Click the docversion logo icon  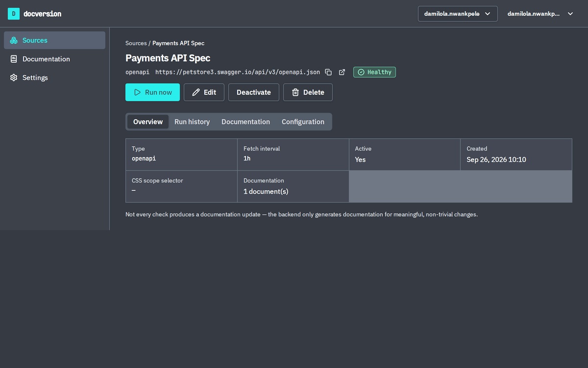coord(14,14)
